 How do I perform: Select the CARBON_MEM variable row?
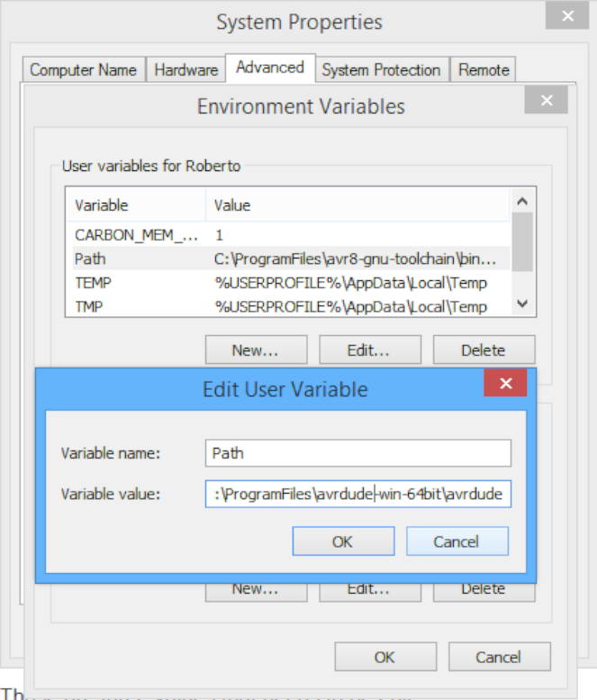288,234
